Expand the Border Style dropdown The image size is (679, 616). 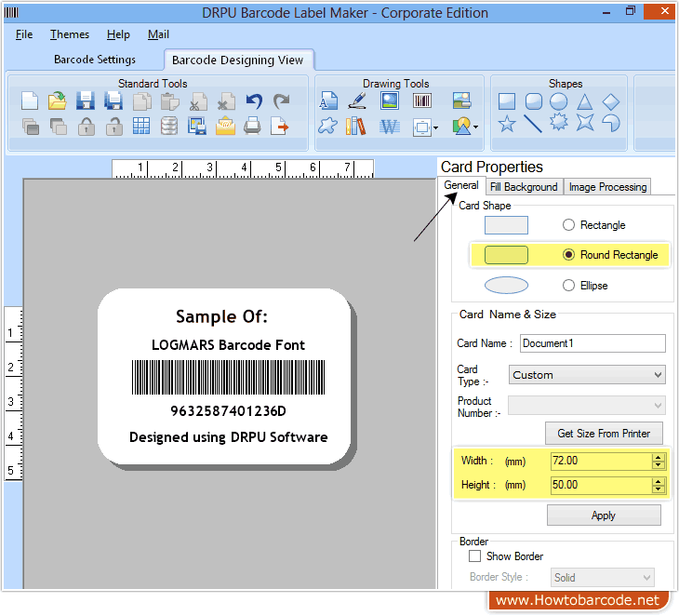602,578
